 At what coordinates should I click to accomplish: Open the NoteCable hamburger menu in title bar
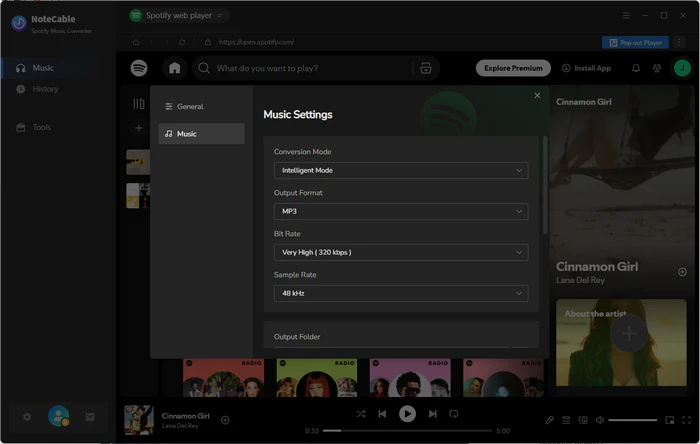pos(626,16)
